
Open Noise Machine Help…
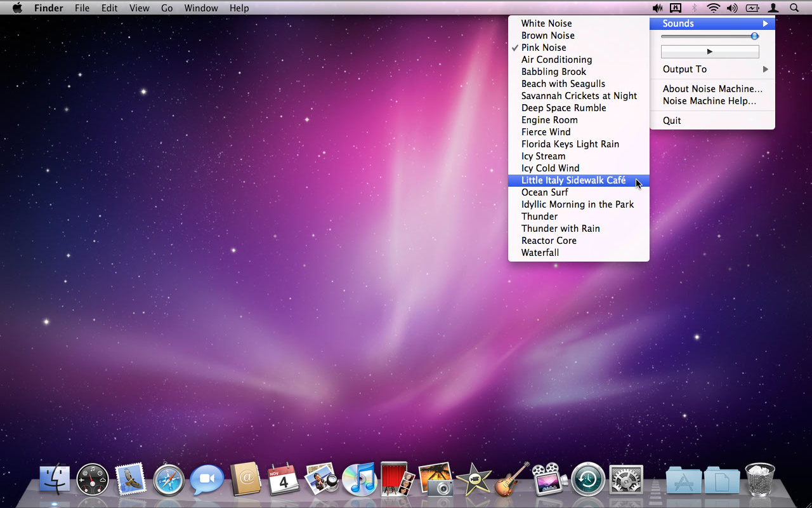coord(712,101)
